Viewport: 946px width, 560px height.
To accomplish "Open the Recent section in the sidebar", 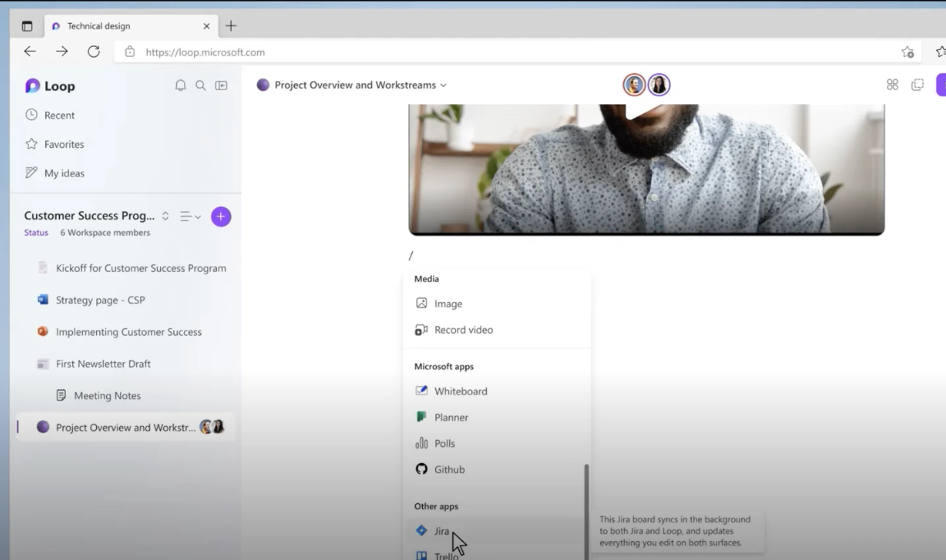I will pos(59,115).
